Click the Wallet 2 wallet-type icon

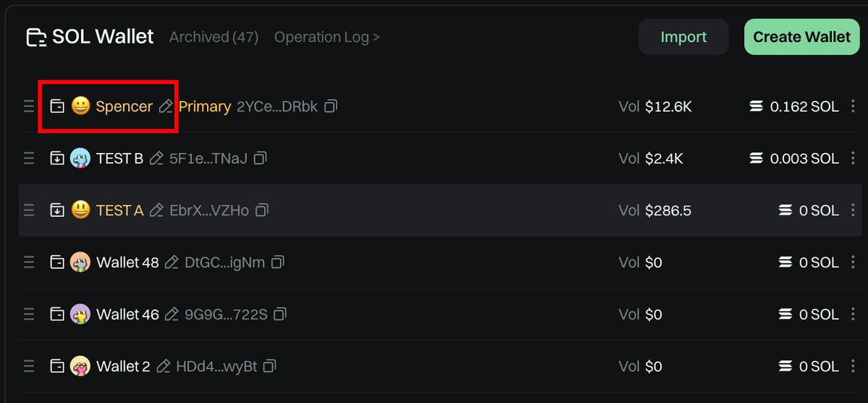[58, 367]
